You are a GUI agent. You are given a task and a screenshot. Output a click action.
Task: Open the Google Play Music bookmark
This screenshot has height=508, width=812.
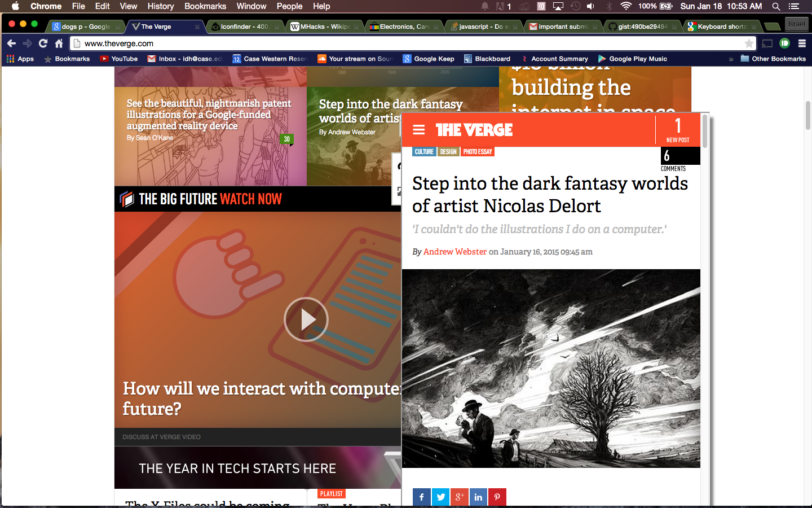click(633, 59)
